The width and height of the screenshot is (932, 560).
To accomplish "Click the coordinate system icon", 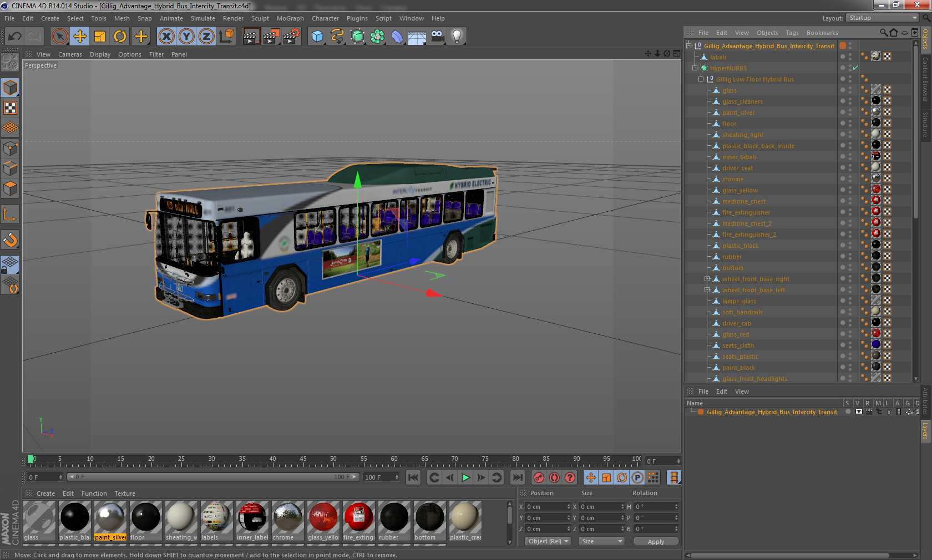I will (x=226, y=37).
